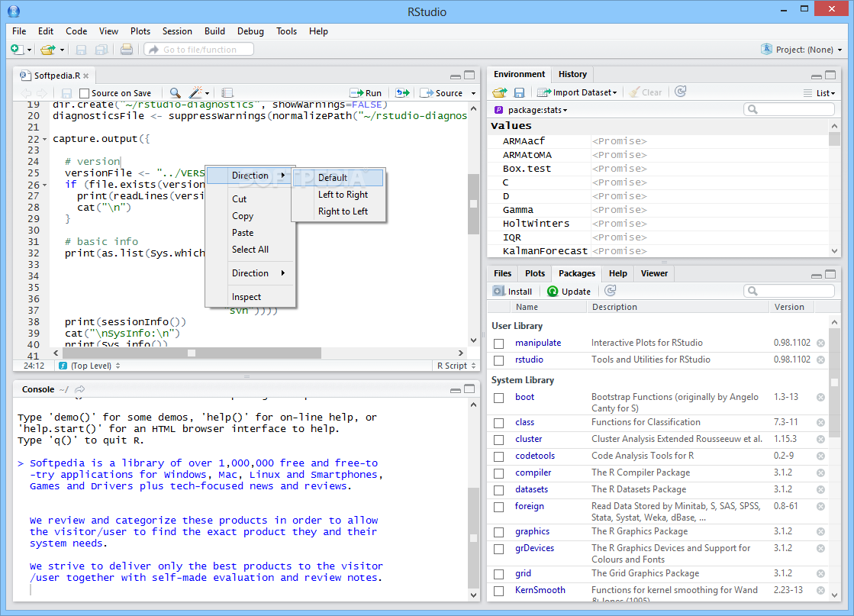Click the View current directory arrow in Console
Screen dimensions: 854x616
click(80, 389)
